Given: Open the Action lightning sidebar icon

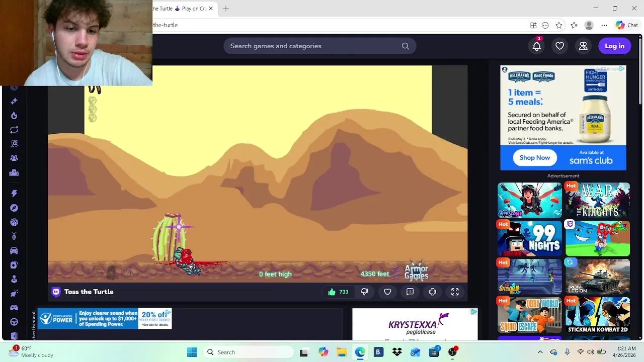Looking at the screenshot, I should (14, 194).
